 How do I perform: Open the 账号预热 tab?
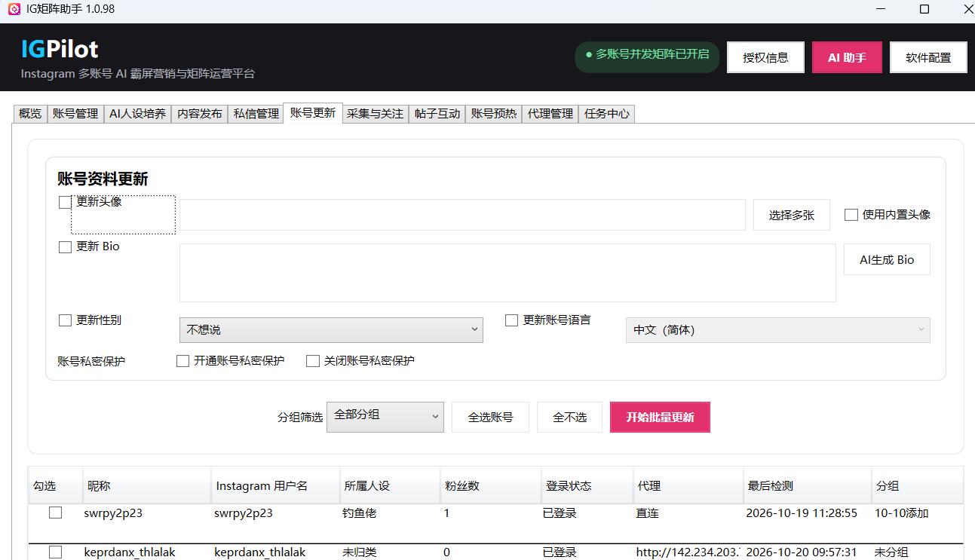tap(494, 114)
